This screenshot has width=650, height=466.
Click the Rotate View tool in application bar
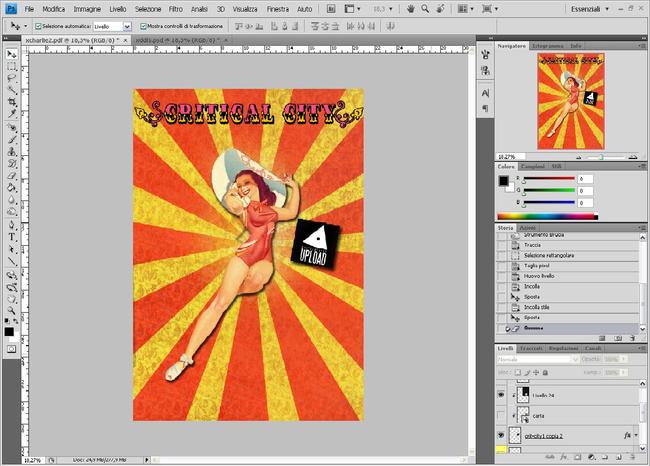pos(440,8)
